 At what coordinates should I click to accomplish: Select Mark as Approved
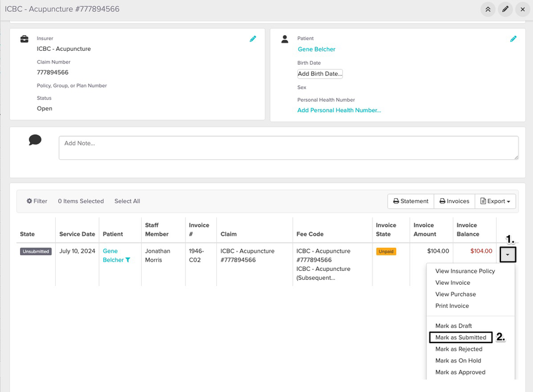point(460,372)
